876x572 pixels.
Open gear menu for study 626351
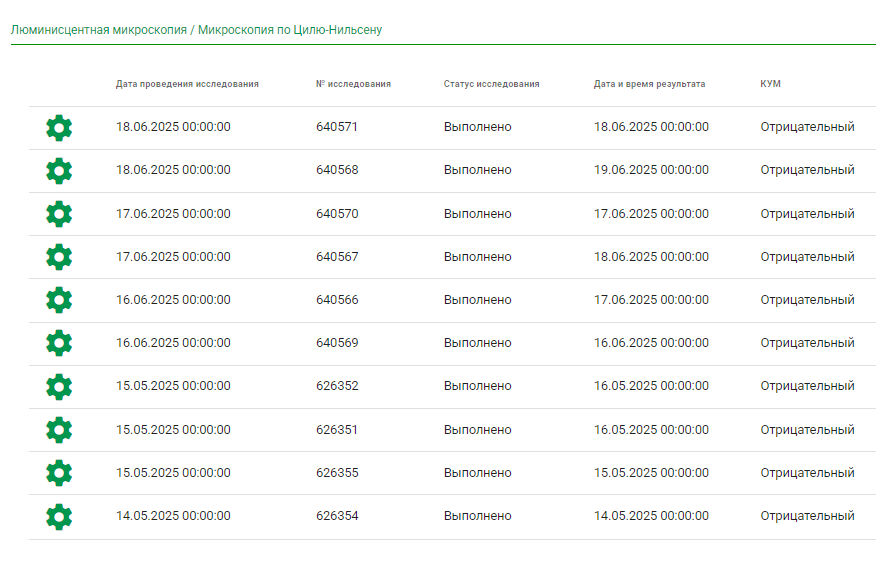(x=59, y=430)
